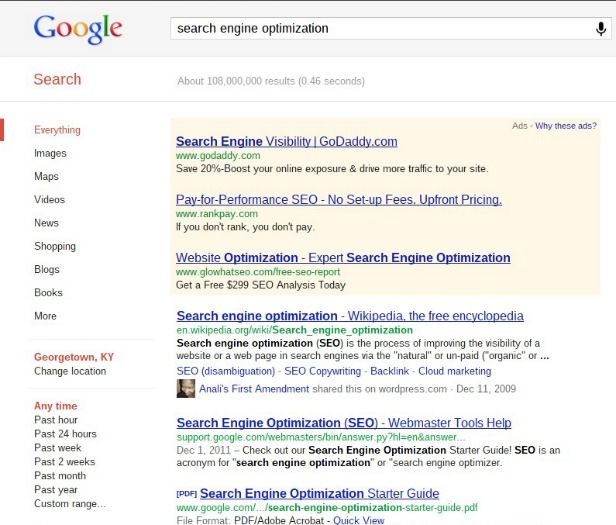Screen dimensions: 616x525
Task: Open the Shopping search category
Action: pos(55,246)
